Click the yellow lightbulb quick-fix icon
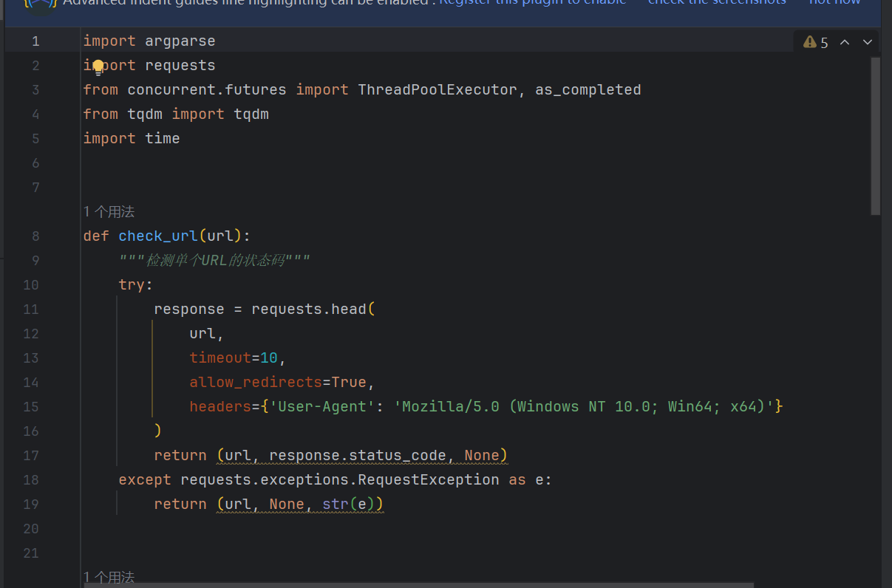This screenshot has width=892, height=588. [98, 68]
